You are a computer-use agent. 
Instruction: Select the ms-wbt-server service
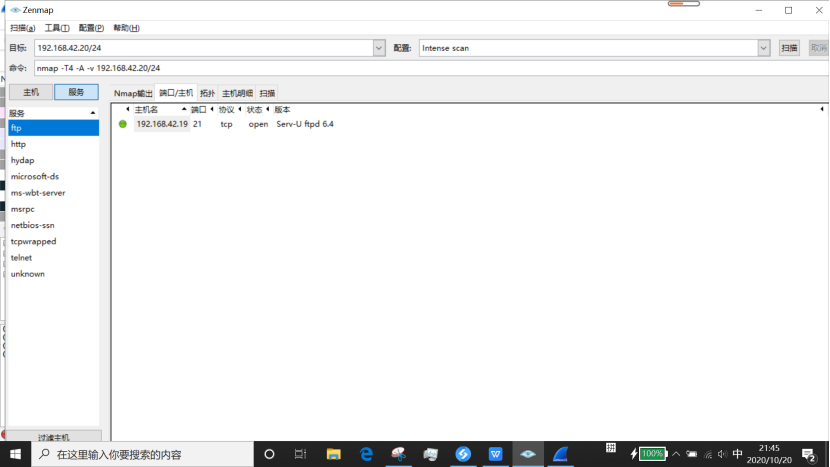click(x=53, y=193)
